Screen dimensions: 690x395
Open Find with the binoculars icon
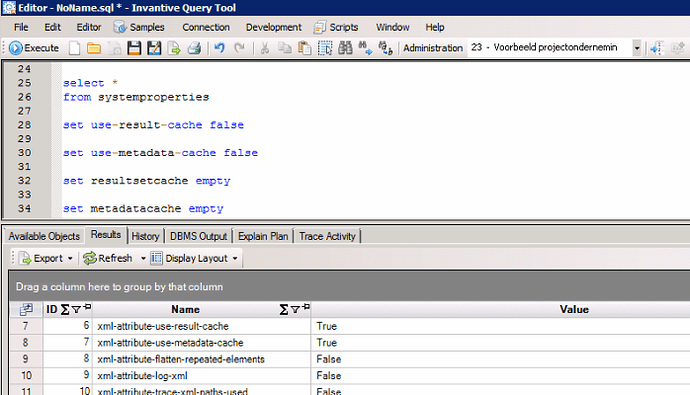coord(345,48)
